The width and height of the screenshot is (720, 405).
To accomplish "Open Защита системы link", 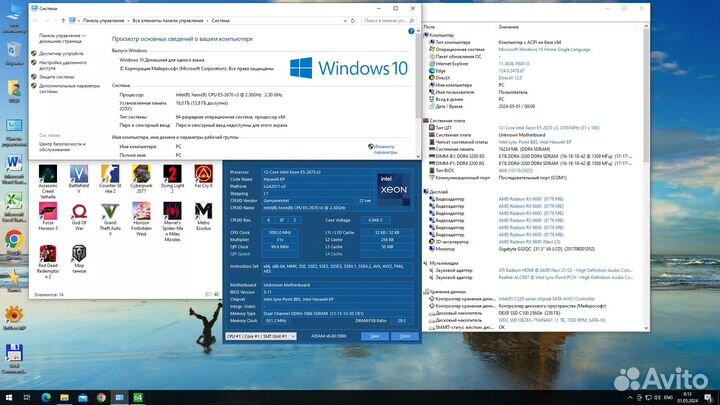I will pyautogui.click(x=56, y=77).
